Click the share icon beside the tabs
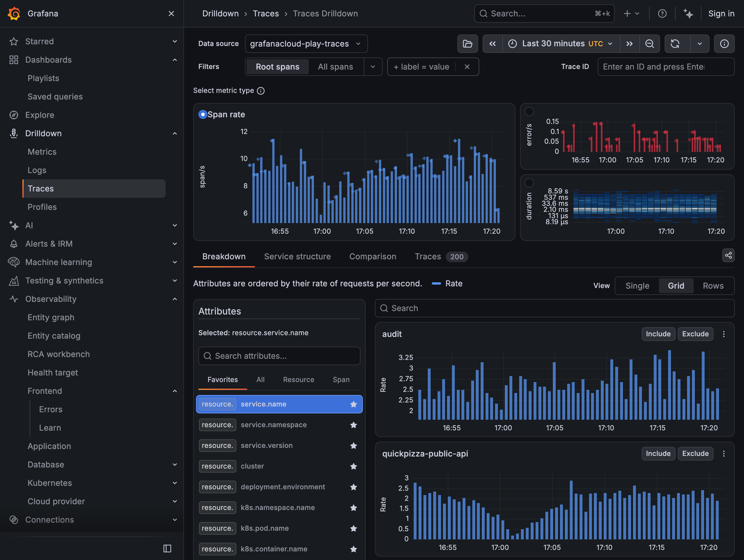 click(x=728, y=255)
